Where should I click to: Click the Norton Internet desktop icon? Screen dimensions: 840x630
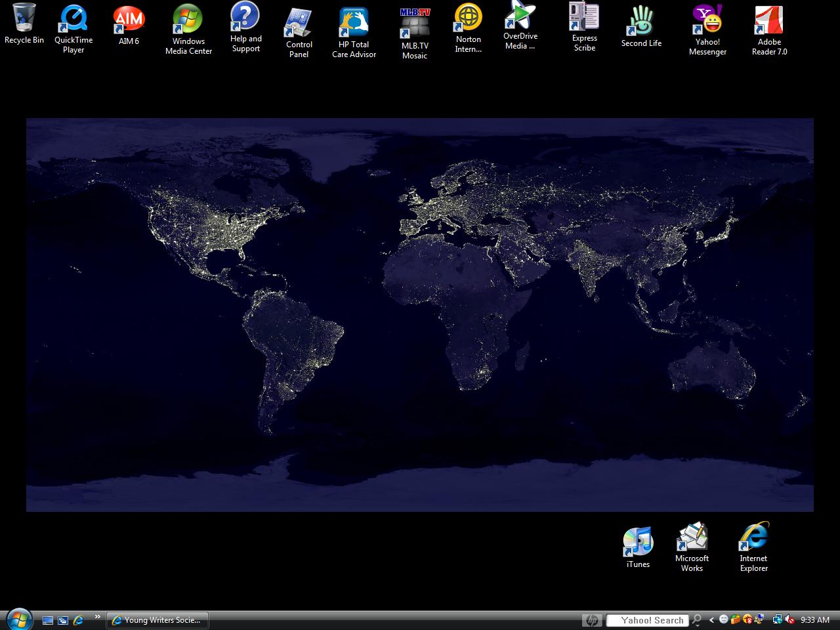click(469, 28)
